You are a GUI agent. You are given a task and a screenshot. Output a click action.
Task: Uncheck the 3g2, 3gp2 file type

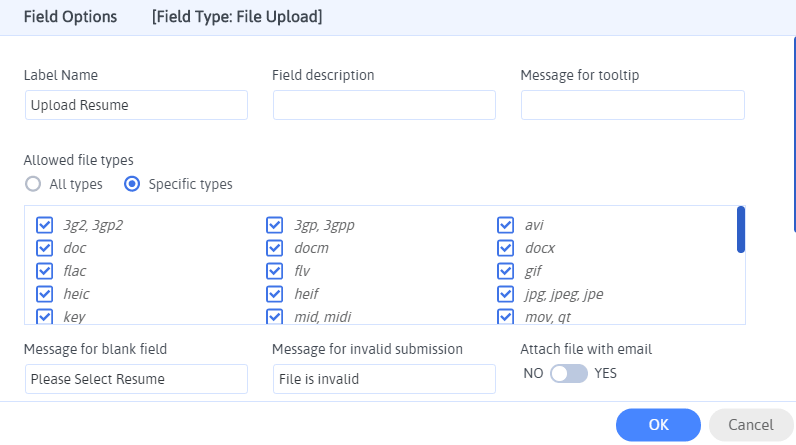click(x=45, y=225)
